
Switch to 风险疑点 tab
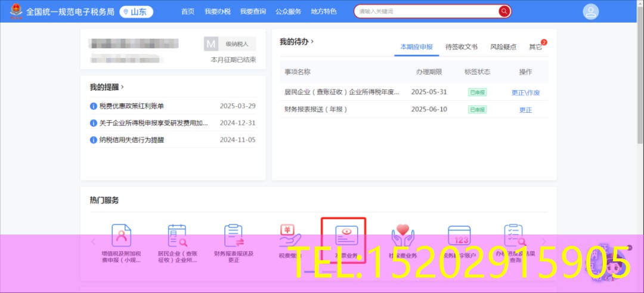(x=503, y=47)
